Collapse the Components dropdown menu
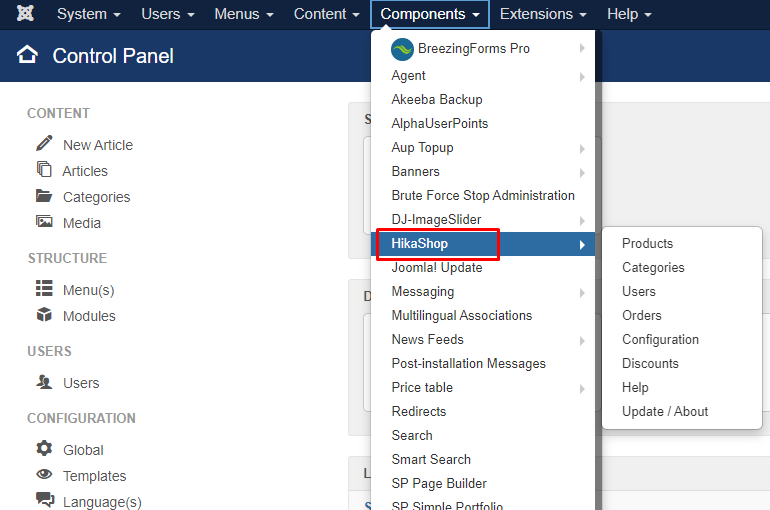Viewport: 770px width, 510px height. [430, 14]
